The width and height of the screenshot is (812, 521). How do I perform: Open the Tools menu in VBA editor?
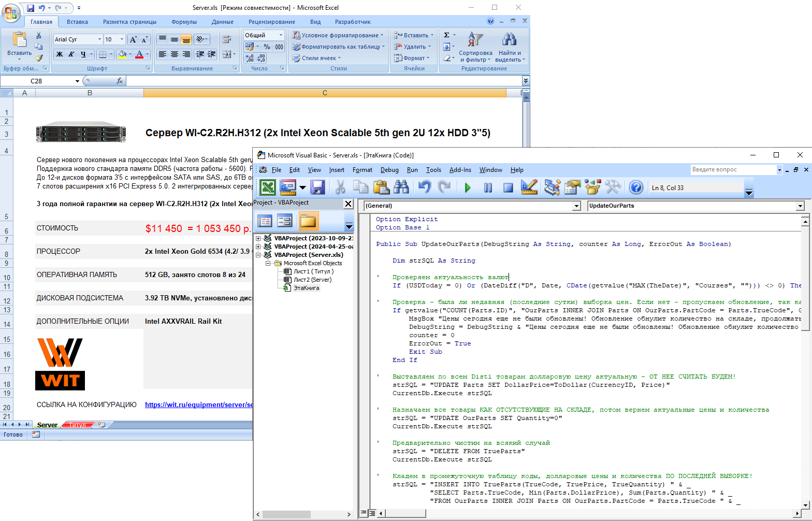click(433, 170)
